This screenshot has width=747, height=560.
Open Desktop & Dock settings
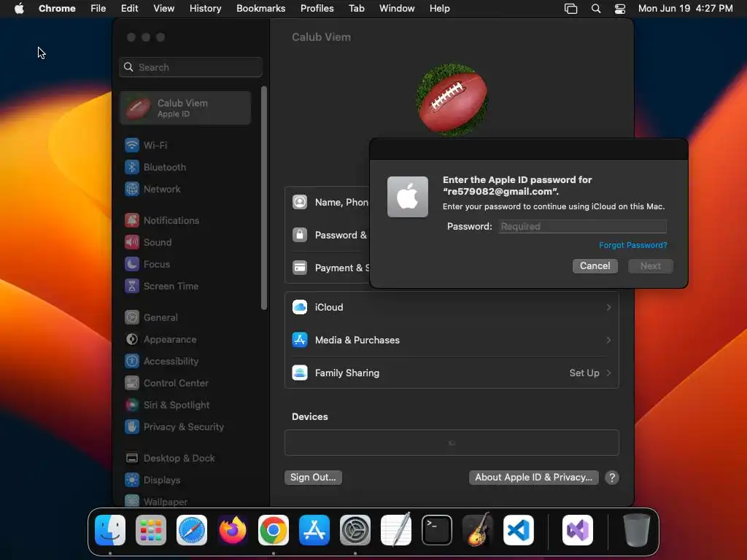coord(169,459)
